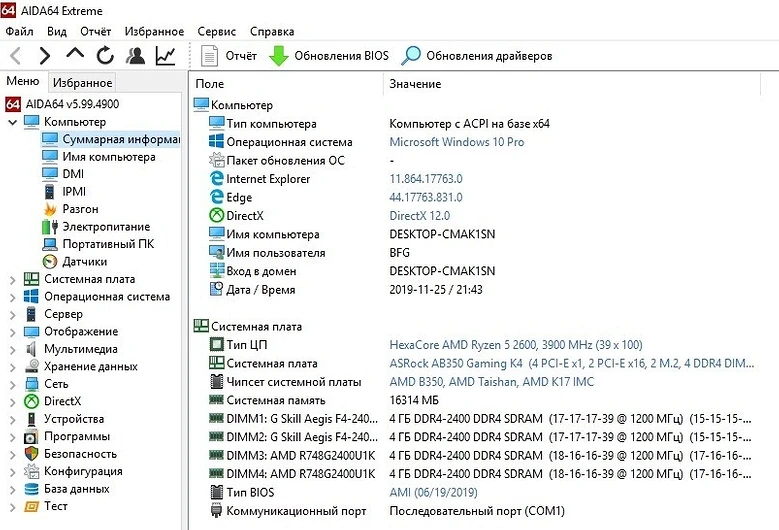Open the Файл menu
The image size is (779, 530).
coord(19,32)
